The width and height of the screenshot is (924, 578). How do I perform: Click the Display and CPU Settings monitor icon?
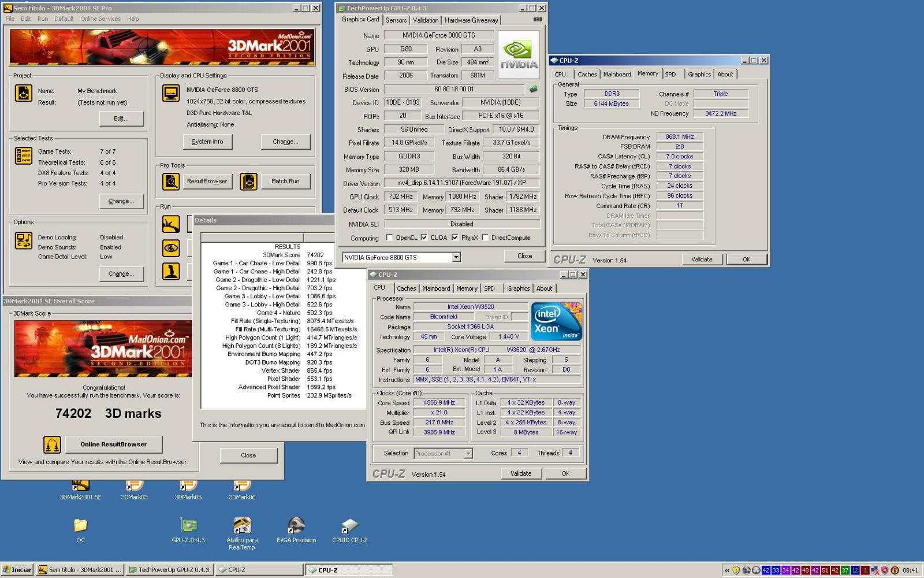point(171,93)
